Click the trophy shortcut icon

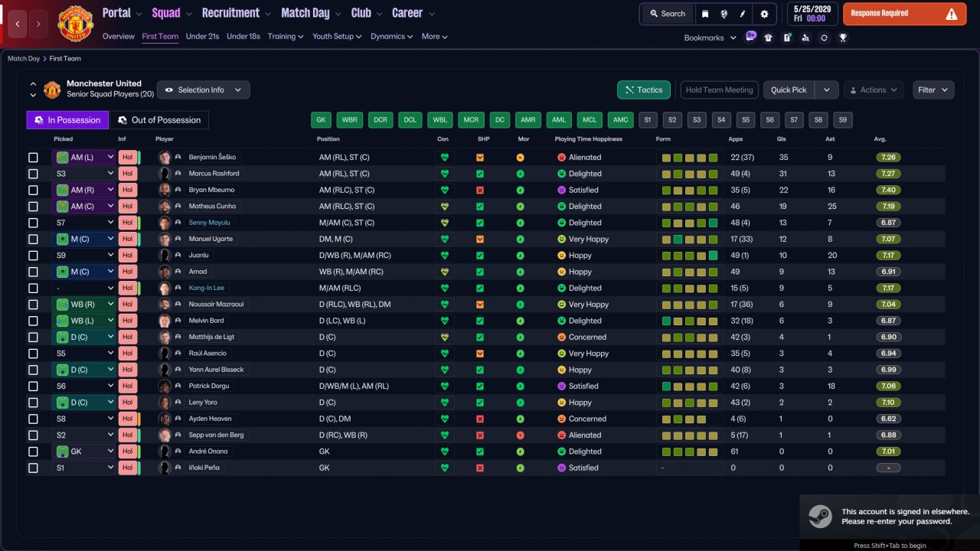(842, 37)
